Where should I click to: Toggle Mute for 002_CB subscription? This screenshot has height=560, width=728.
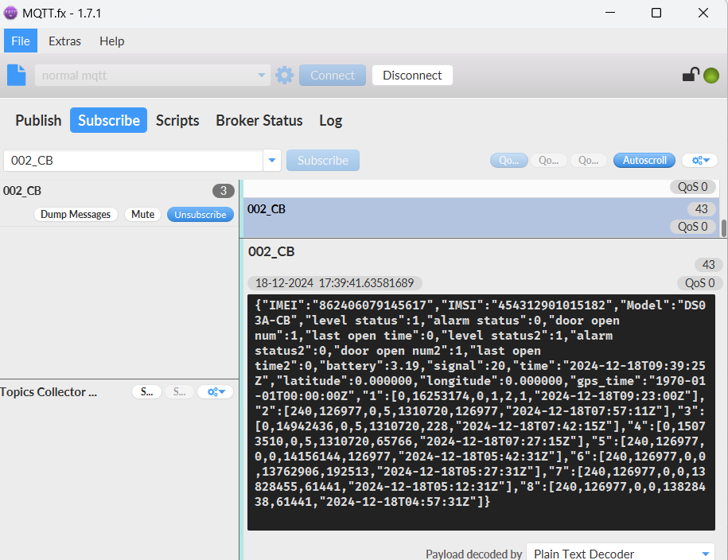[142, 215]
